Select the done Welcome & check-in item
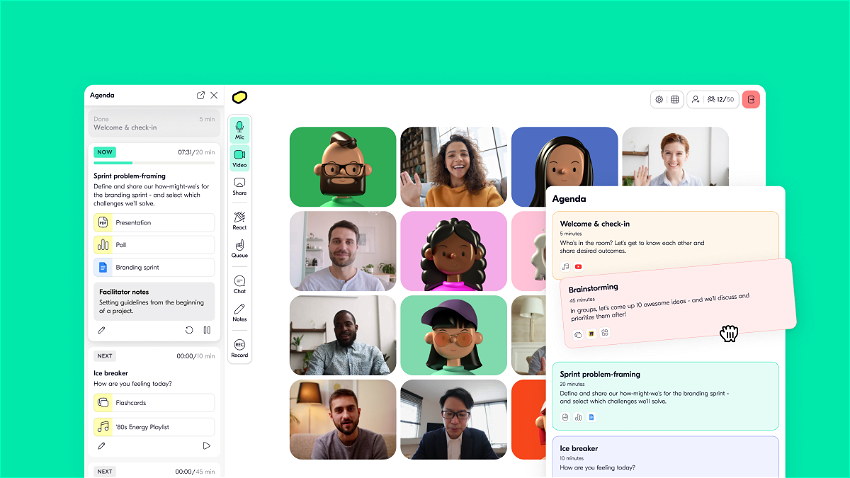This screenshot has width=850, height=478. point(154,123)
